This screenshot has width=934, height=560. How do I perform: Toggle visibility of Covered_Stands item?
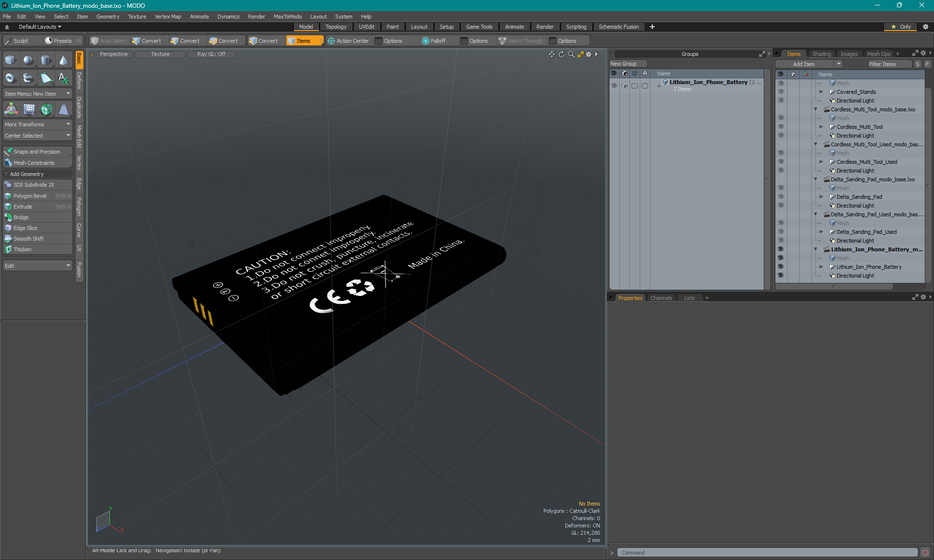(x=781, y=92)
